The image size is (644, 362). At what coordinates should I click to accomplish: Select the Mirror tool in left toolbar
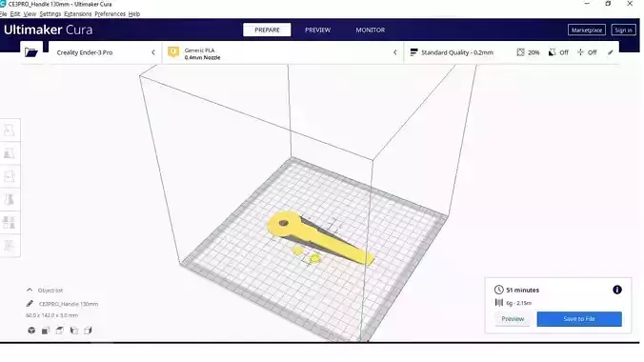coord(9,199)
